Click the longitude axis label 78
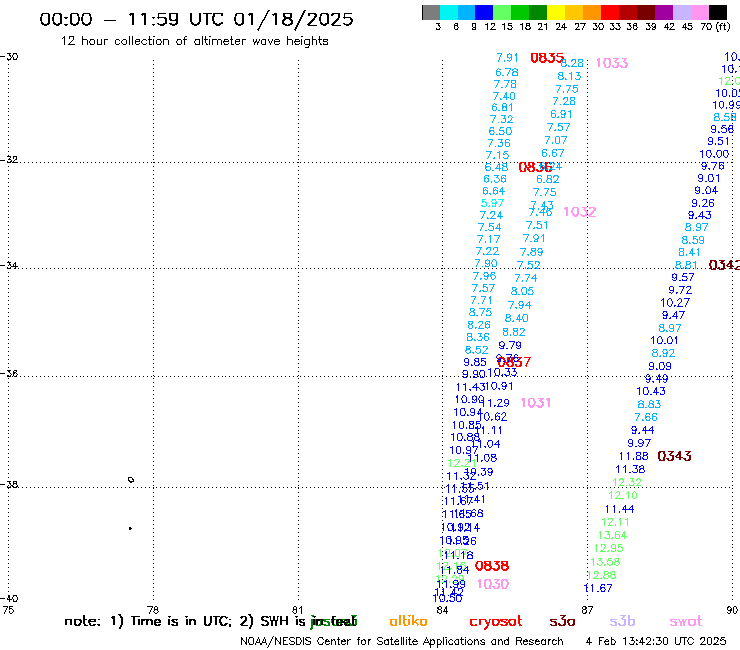740x650 pixels. 152,610
